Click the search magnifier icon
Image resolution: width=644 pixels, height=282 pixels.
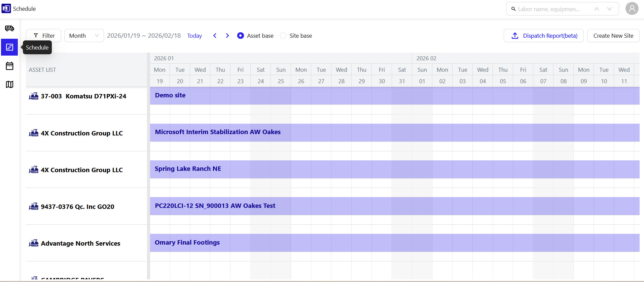coord(513,9)
